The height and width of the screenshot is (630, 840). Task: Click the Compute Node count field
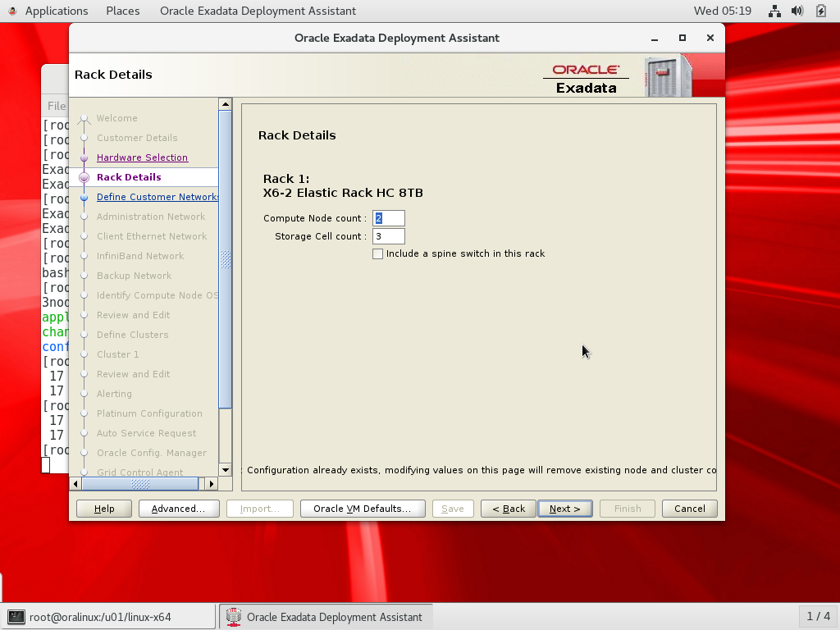pos(389,218)
